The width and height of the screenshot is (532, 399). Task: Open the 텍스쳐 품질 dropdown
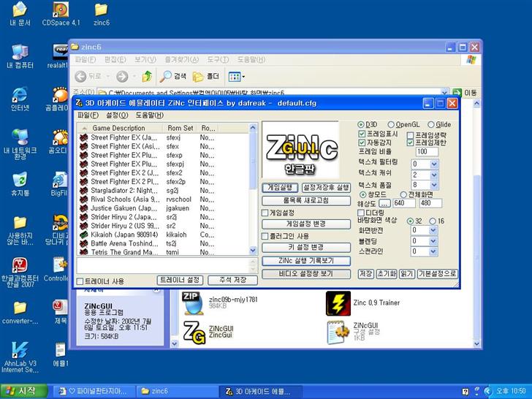(x=433, y=186)
